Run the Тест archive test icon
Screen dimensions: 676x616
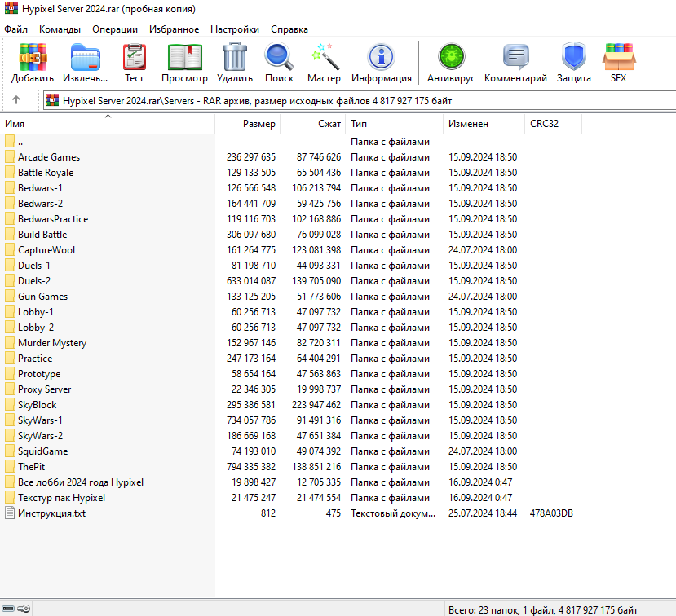(x=134, y=57)
